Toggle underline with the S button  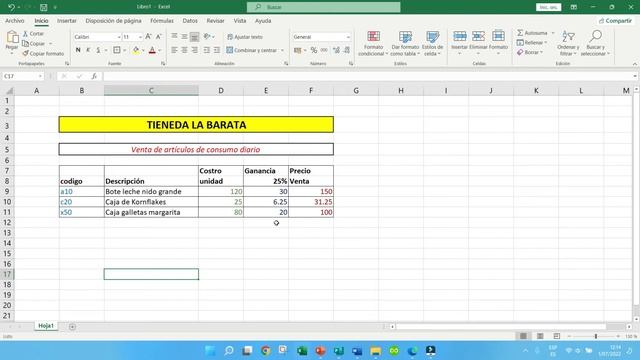[x=98, y=50]
